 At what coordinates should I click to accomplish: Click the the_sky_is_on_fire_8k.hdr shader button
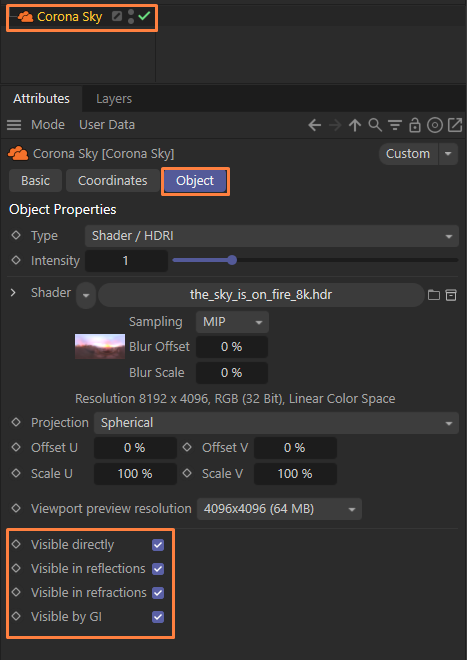pyautogui.click(x=261, y=295)
